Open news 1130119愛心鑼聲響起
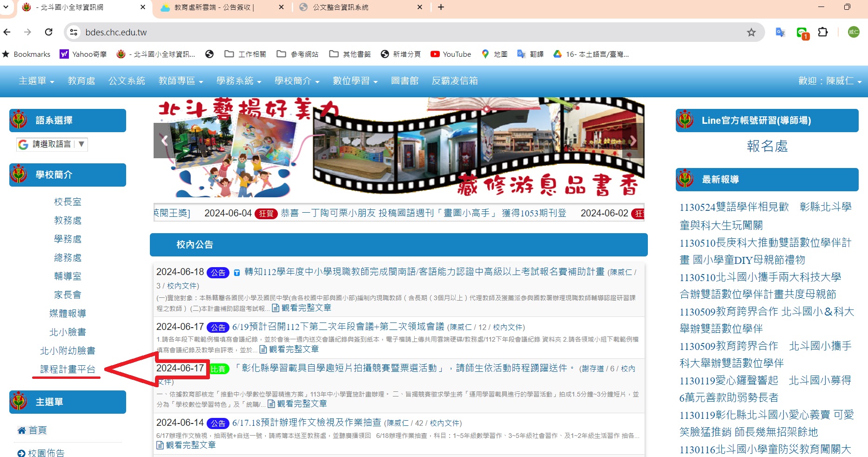Viewport: 868px width, 457px height. (766, 389)
